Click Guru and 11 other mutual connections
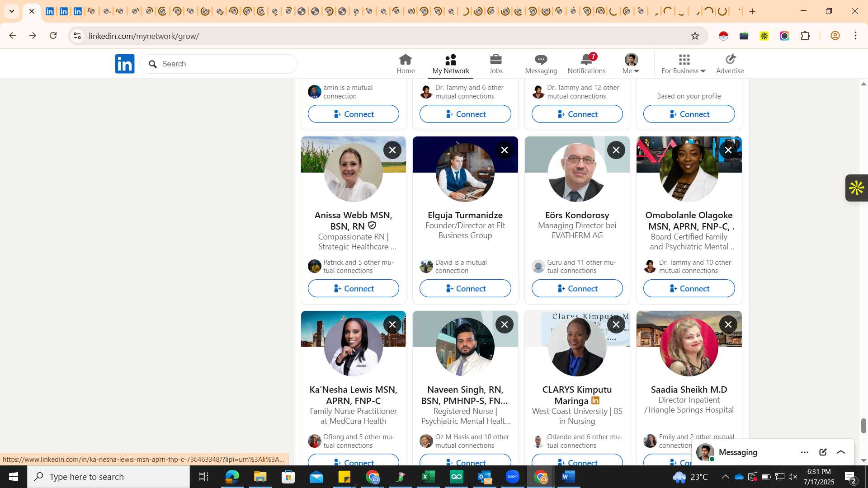This screenshot has width=868, height=488. (581, 267)
